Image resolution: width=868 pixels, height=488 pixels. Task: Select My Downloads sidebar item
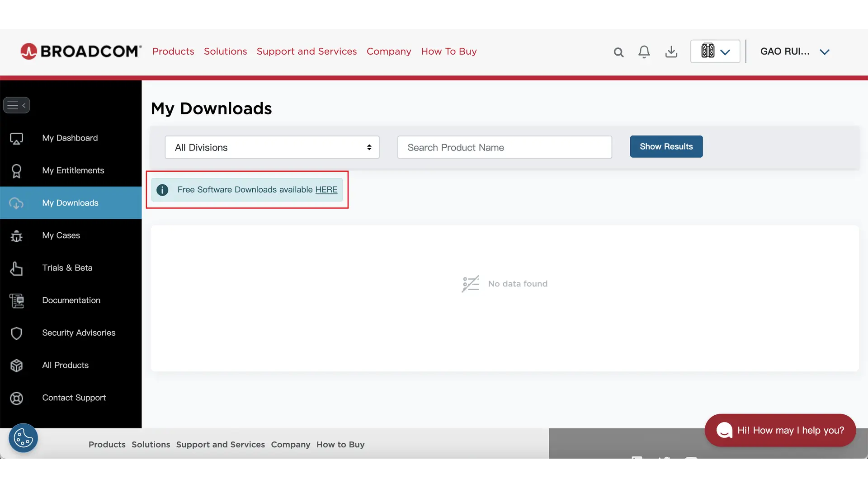pyautogui.click(x=71, y=203)
